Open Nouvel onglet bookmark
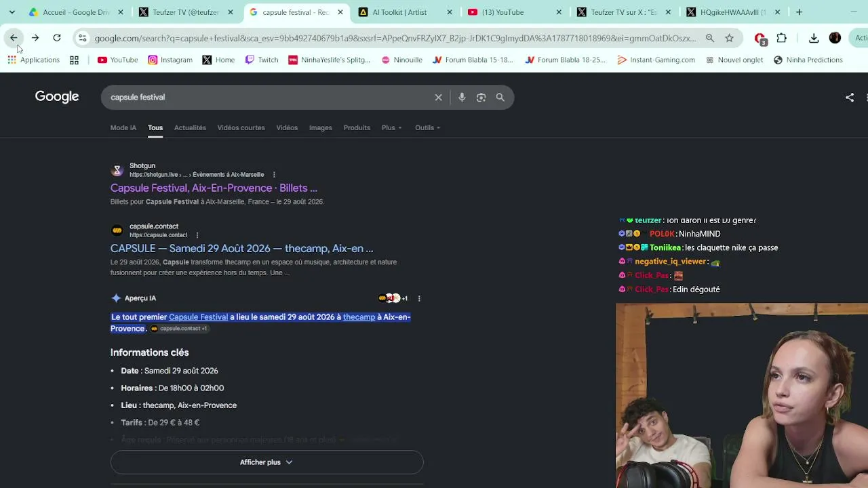This screenshot has height=488, width=868. tap(734, 60)
